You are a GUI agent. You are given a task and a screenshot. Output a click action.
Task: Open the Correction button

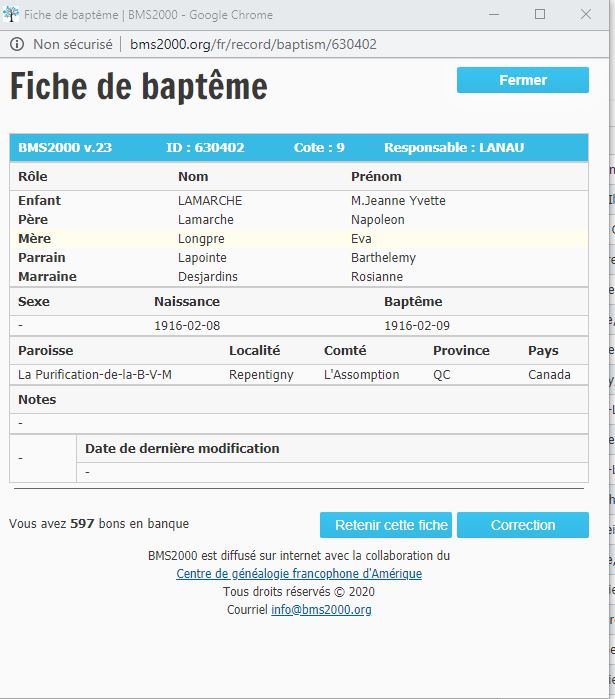click(523, 525)
